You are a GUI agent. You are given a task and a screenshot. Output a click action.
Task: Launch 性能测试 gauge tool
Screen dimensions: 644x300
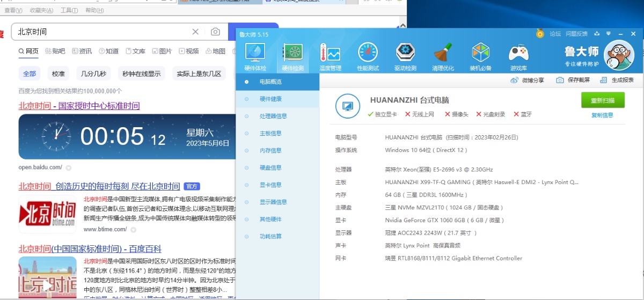(368, 57)
